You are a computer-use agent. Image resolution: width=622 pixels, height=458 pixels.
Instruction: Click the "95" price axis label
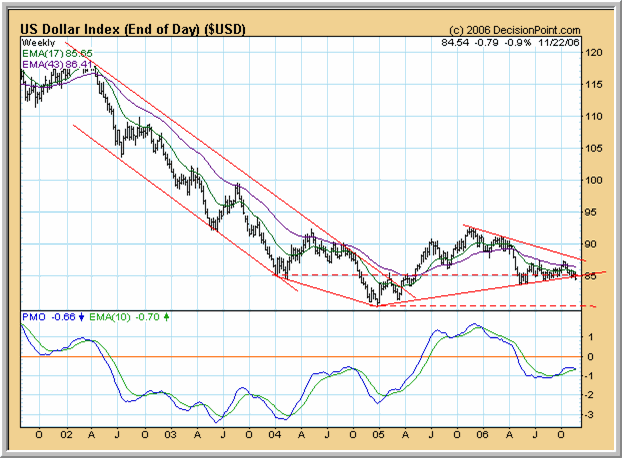(591, 212)
